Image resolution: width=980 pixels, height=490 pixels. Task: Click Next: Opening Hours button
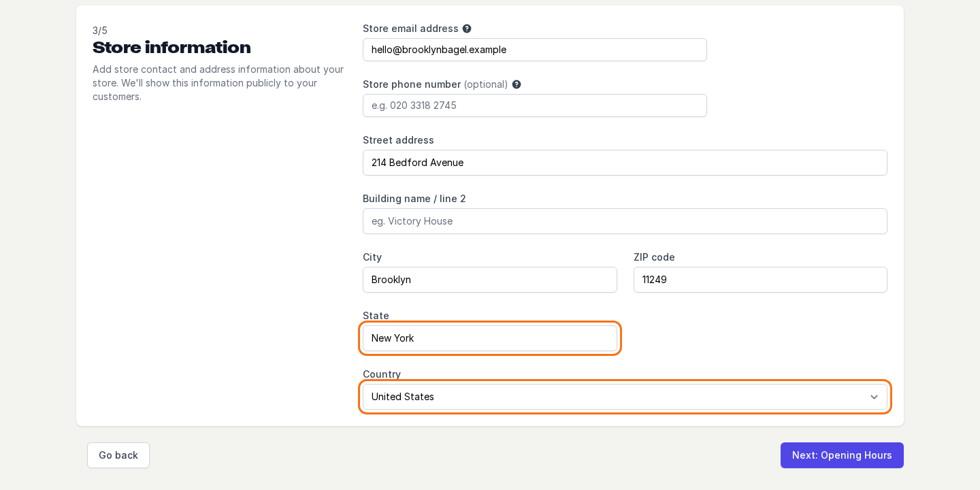(842, 455)
